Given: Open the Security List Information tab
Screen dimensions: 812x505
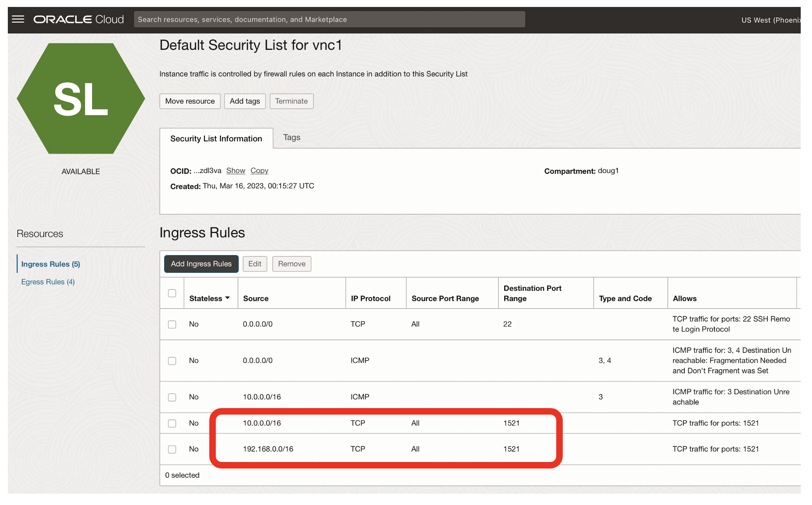Looking at the screenshot, I should point(216,138).
